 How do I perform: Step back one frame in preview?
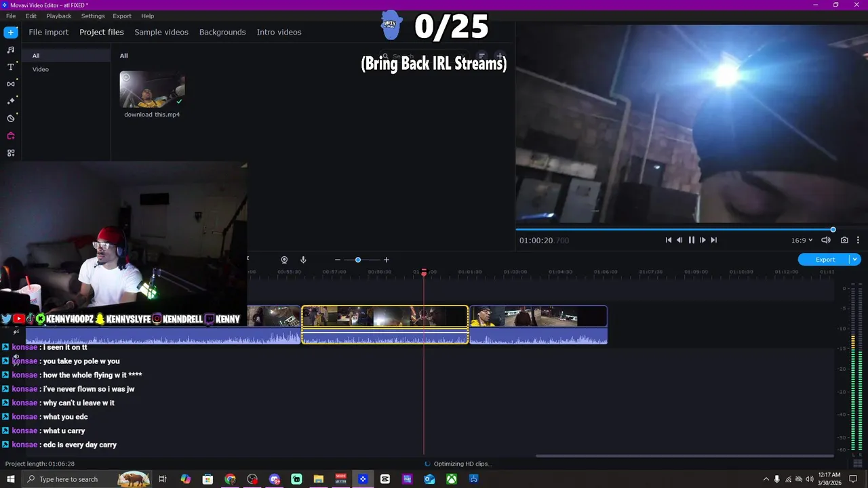679,240
